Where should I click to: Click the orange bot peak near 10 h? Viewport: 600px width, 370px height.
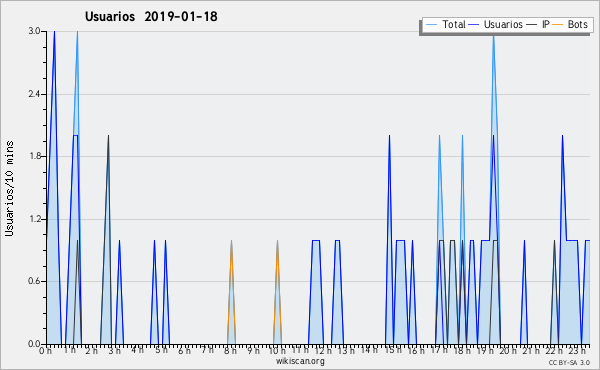tap(277, 241)
